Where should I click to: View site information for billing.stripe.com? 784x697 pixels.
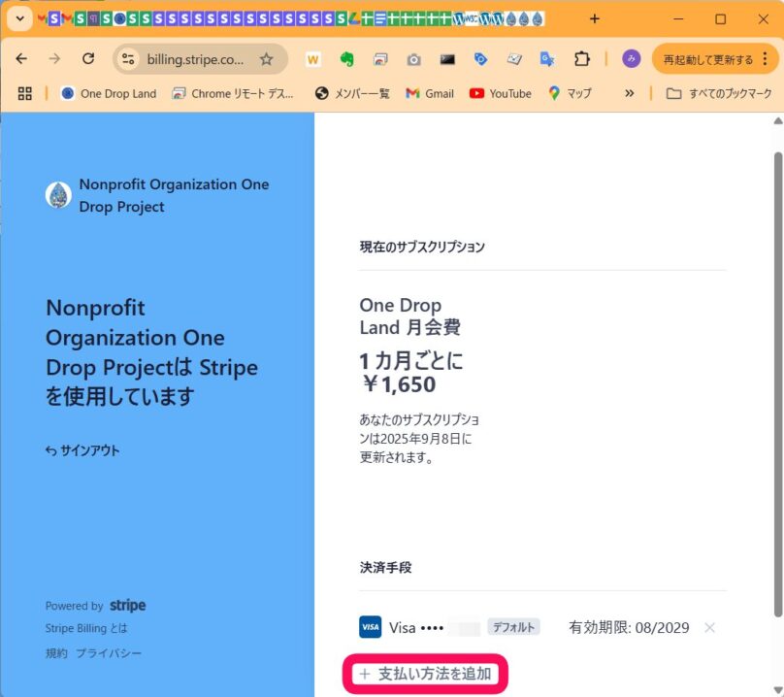(128, 59)
